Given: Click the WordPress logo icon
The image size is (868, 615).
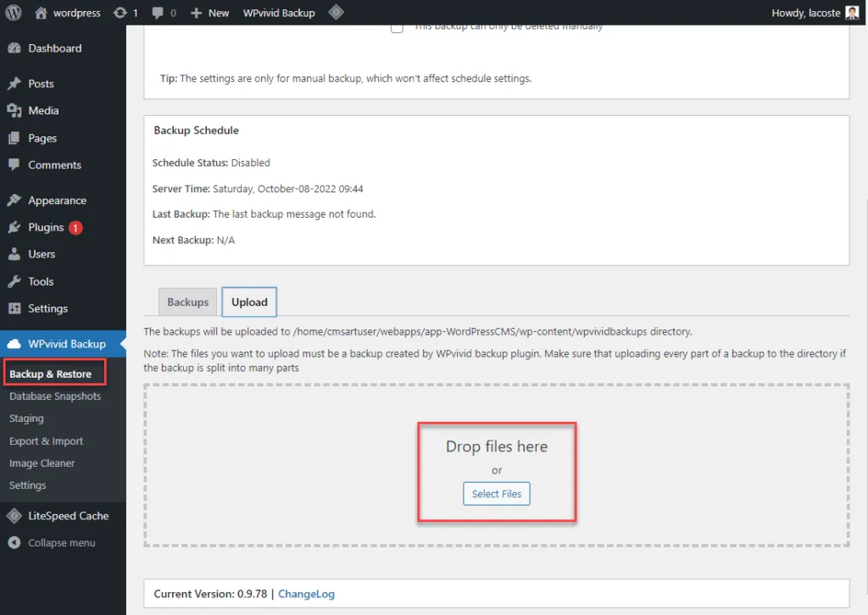Looking at the screenshot, I should 14,12.
